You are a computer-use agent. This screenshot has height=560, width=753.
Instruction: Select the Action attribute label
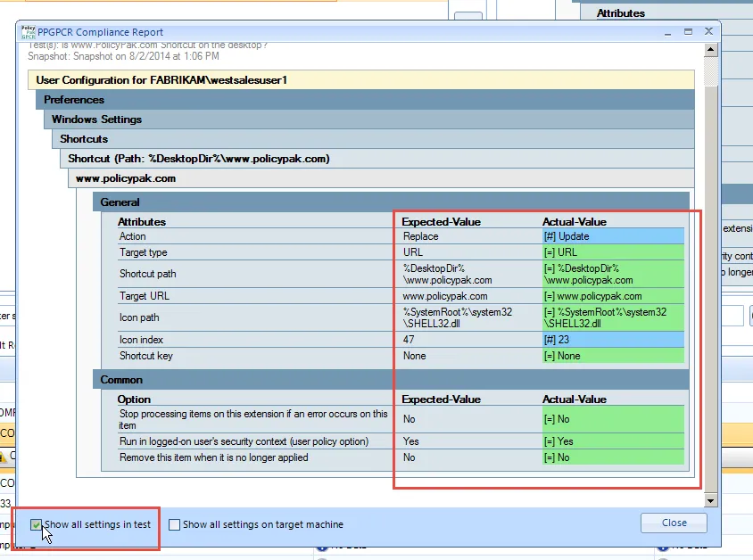click(x=133, y=236)
